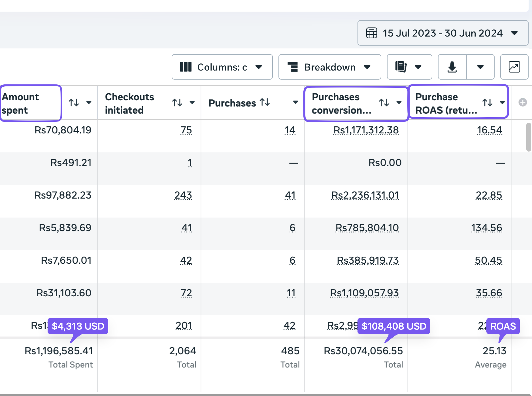Sort by Amount spent column

pos(74,102)
